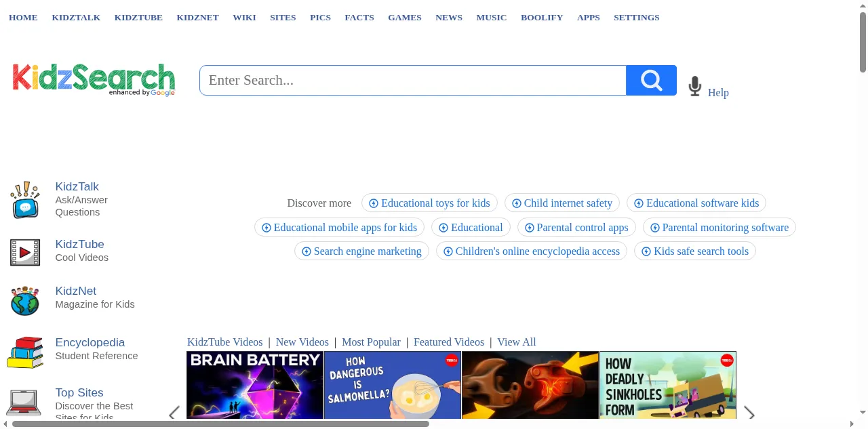Select the Search engine marketing chip
Viewport: 868px width, 429px height.
[x=361, y=251]
